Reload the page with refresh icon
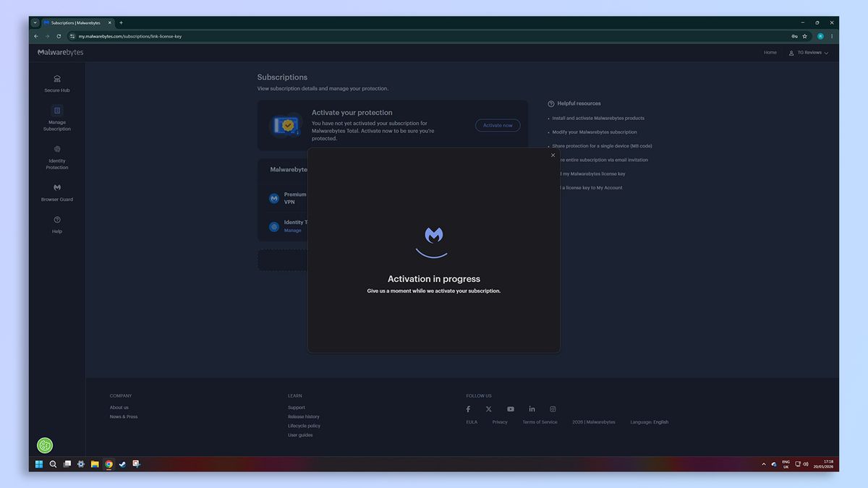This screenshot has height=488, width=868. pos(59,36)
